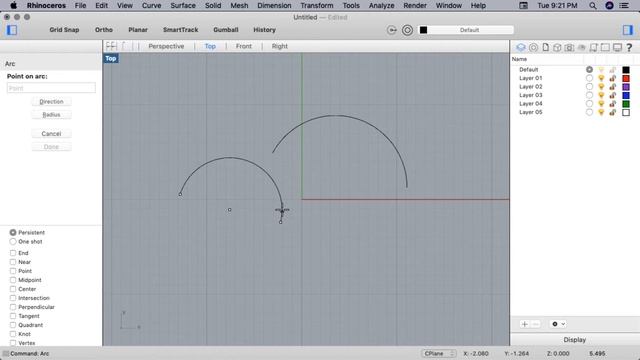Click the Top viewport label
This screenshot has height=360, width=640.
pyautogui.click(x=111, y=58)
